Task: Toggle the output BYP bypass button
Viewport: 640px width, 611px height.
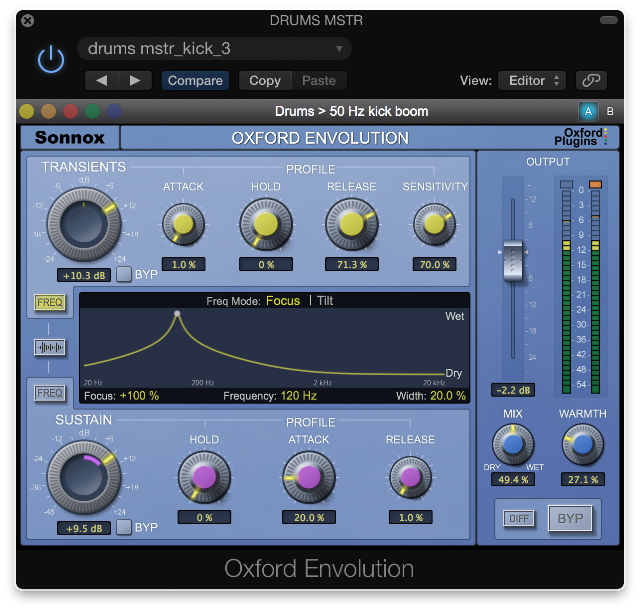Action: [x=570, y=518]
